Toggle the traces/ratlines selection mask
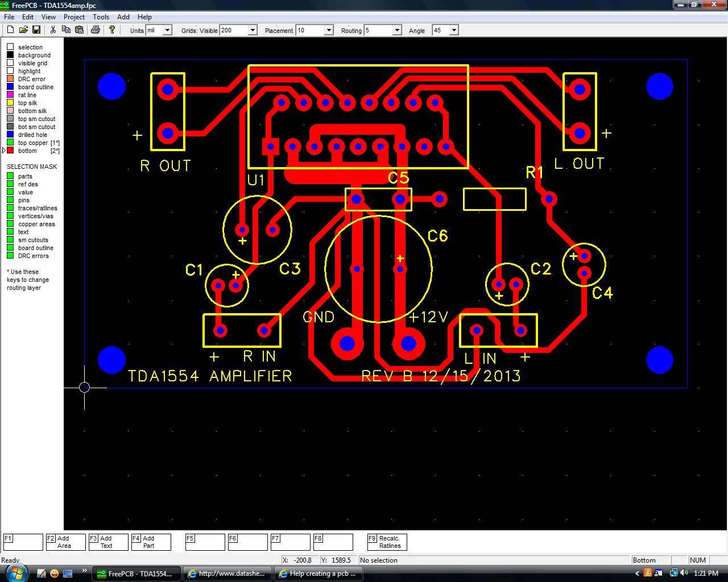Image resolution: width=728 pixels, height=582 pixels. [x=10, y=208]
